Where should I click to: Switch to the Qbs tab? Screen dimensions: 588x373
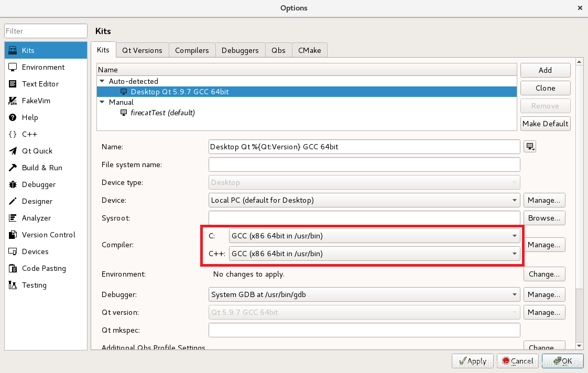click(279, 50)
